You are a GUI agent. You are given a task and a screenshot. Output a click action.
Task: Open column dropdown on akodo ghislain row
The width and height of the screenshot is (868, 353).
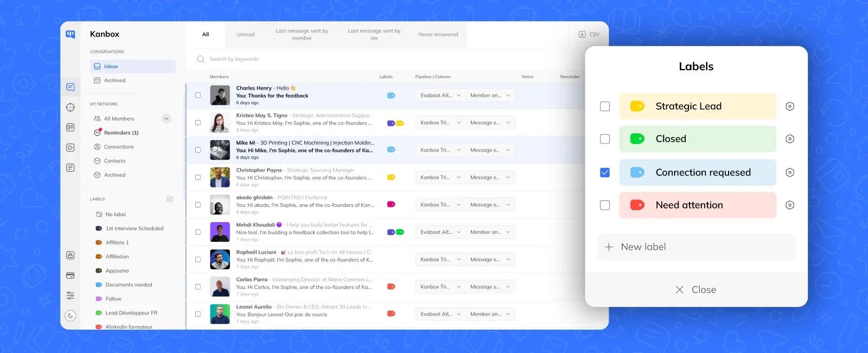[490, 205]
